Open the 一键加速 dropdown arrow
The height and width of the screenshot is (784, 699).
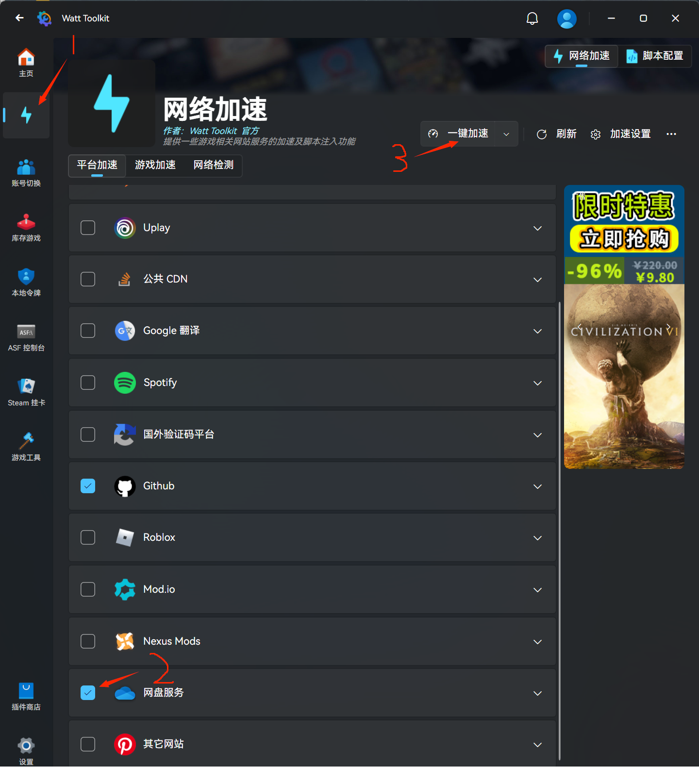[506, 134]
